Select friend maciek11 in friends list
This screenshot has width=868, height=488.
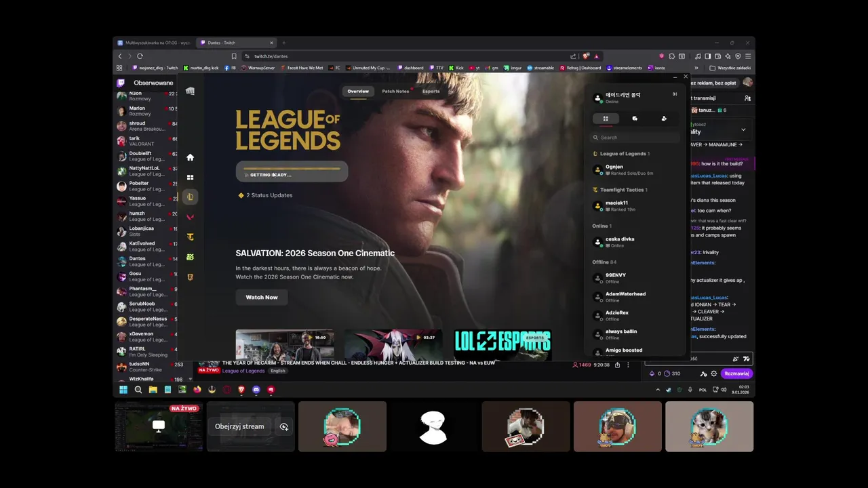click(635, 205)
